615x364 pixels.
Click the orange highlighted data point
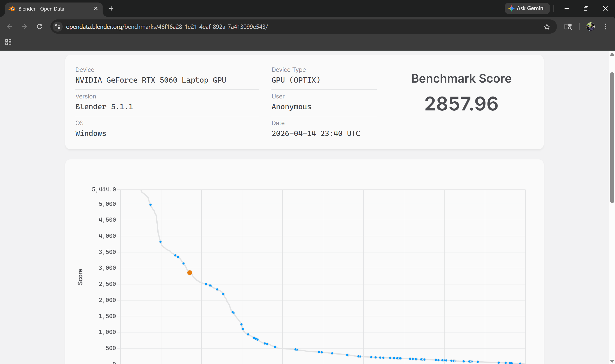pyautogui.click(x=190, y=273)
